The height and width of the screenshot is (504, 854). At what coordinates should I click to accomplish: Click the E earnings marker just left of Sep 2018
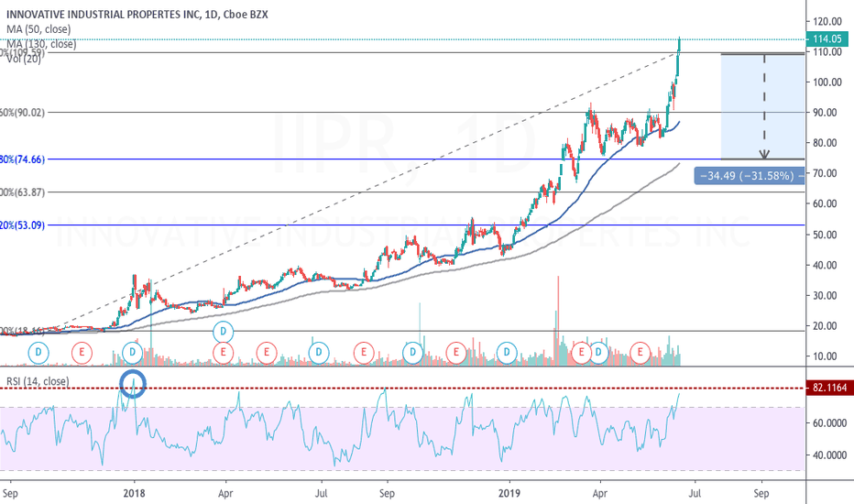point(363,353)
